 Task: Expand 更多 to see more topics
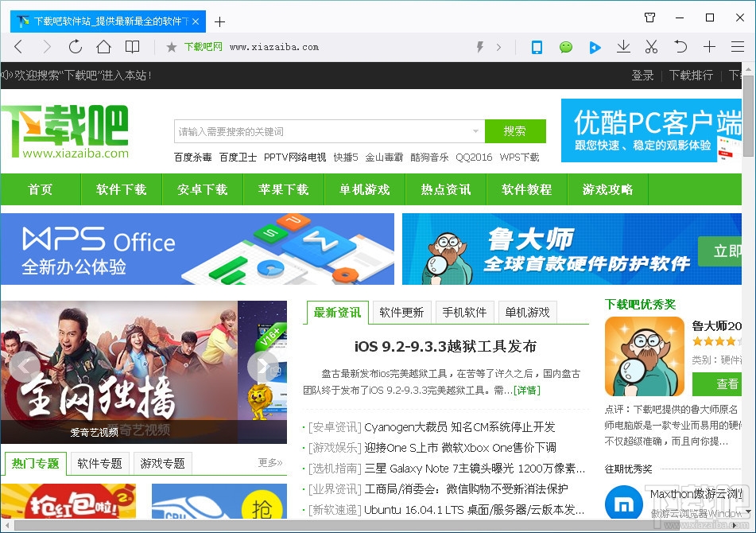click(269, 462)
